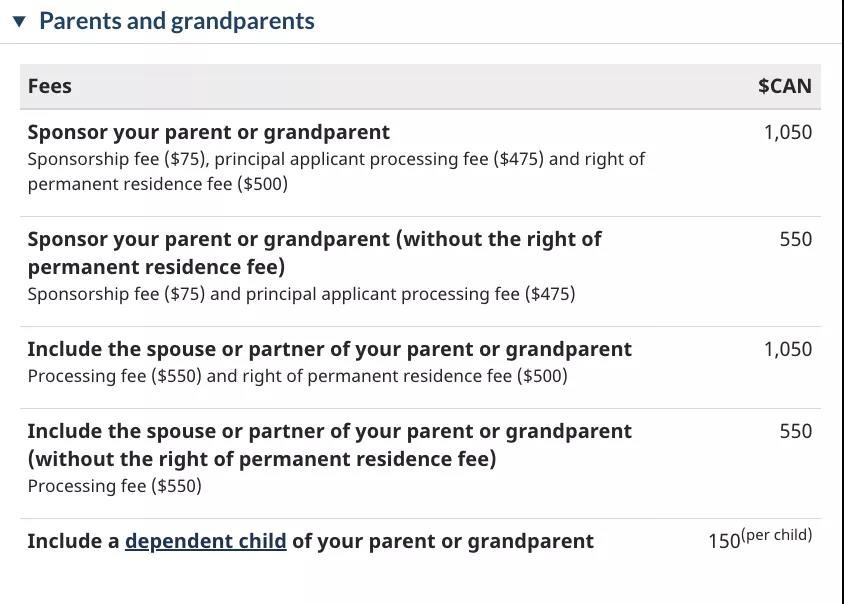The image size is (844, 604).
Task: Click the "Parents and grandparents" section heading
Action: coord(176,21)
